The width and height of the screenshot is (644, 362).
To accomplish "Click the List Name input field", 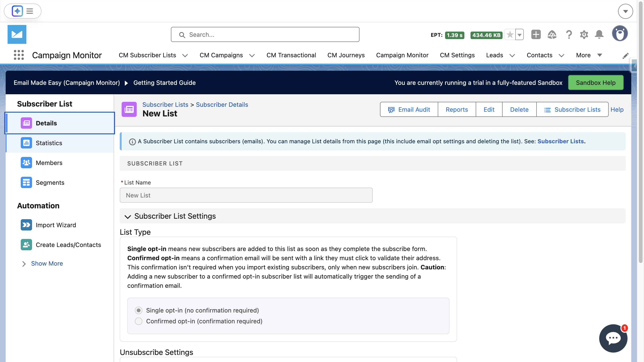I will (x=246, y=195).
